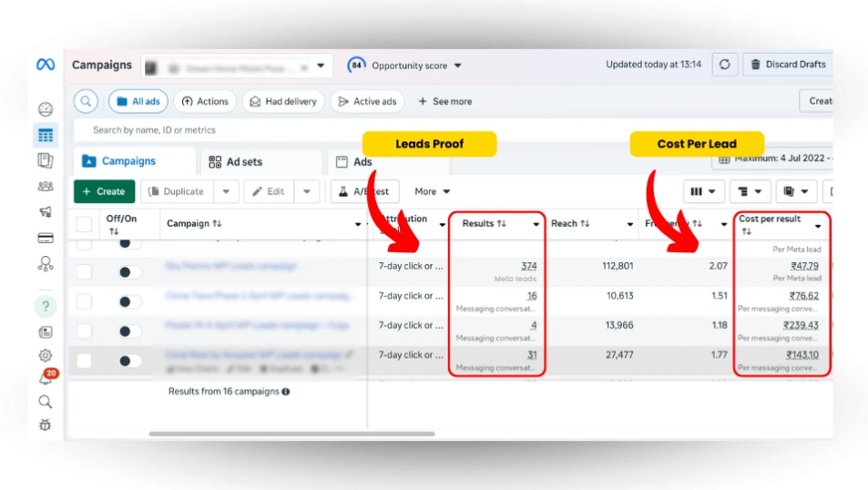Select the Campaigns table grid sidebar icon
The height and width of the screenshot is (490, 868).
46,135
